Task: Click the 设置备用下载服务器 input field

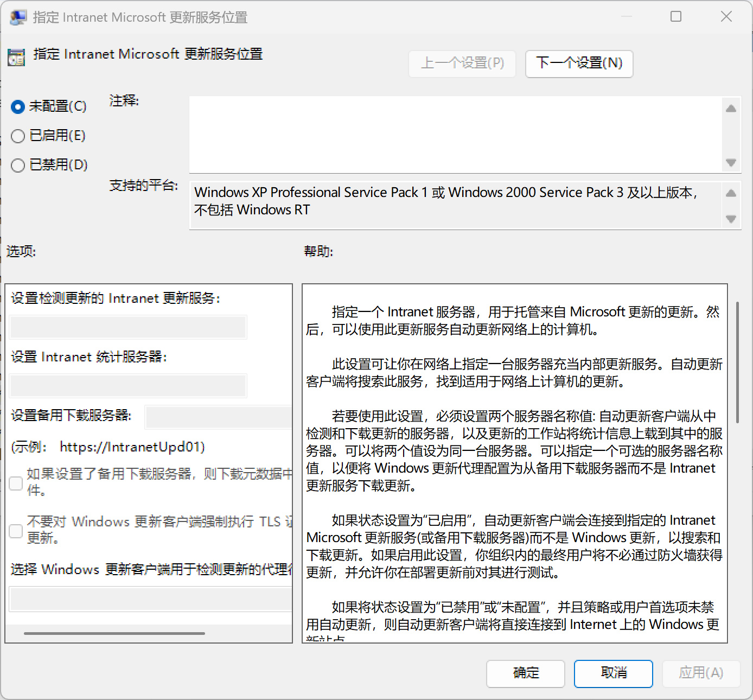Action: tap(219, 417)
